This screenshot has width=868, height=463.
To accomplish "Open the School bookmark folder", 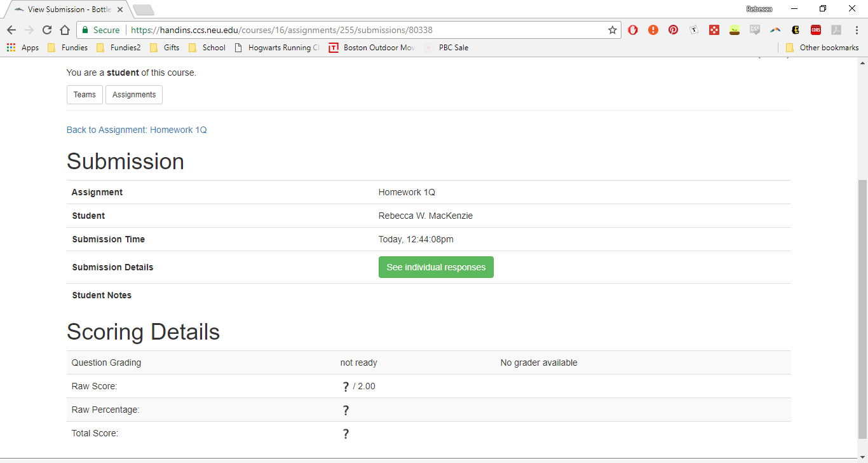I will 207,48.
